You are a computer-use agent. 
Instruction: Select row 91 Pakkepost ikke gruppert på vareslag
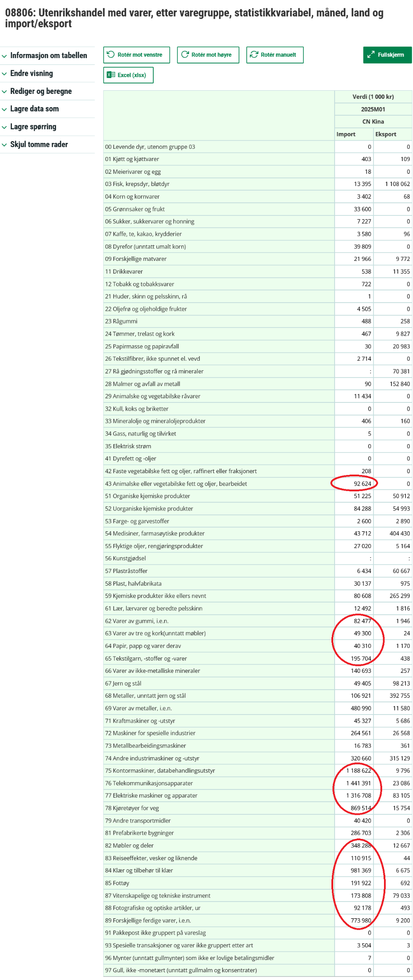219,933
